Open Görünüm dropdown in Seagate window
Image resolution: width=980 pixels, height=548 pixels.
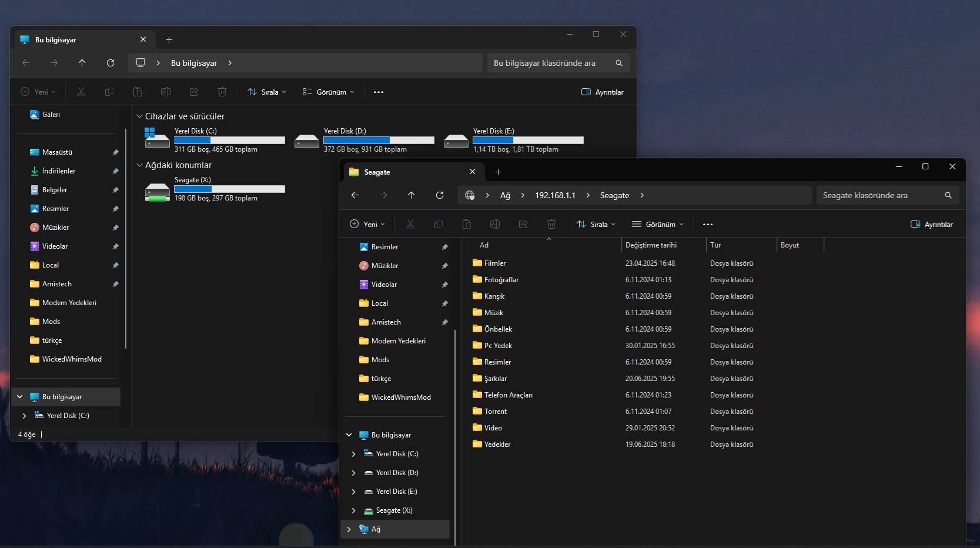click(x=658, y=224)
